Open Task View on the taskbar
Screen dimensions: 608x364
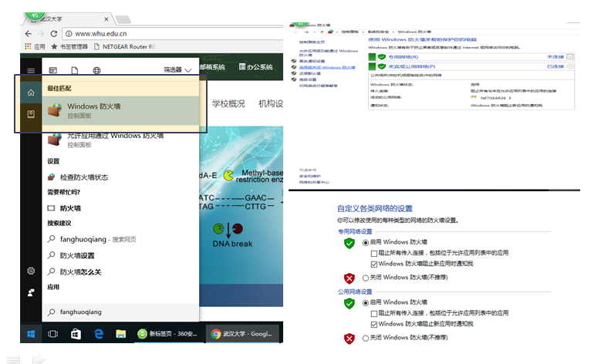[x=52, y=334]
